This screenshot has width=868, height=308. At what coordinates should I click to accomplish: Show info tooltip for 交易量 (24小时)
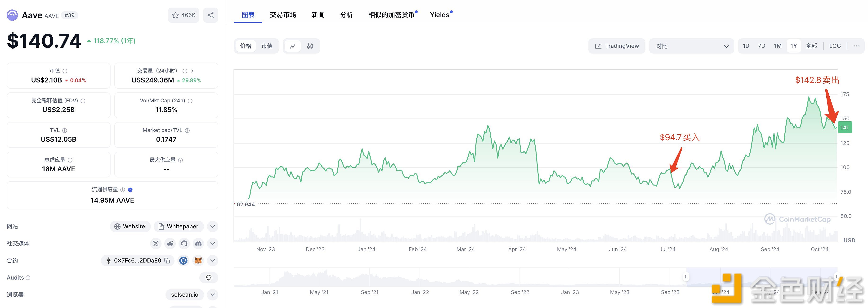(x=185, y=71)
